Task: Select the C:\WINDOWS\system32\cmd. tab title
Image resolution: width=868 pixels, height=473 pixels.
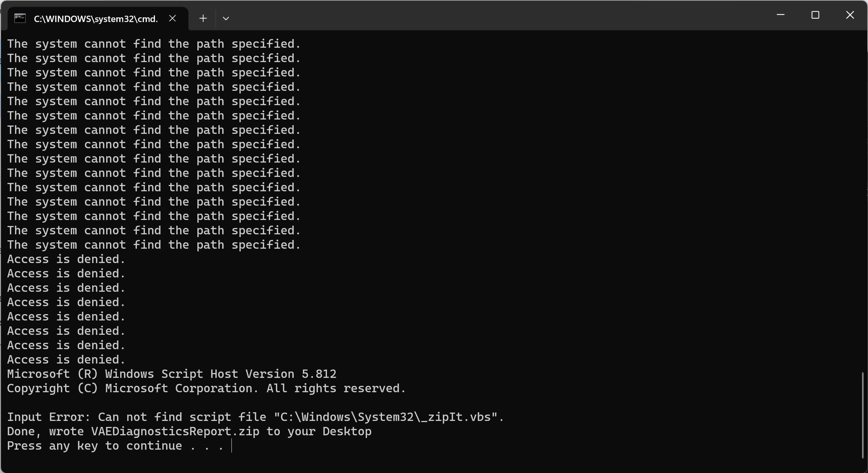Action: (96, 19)
